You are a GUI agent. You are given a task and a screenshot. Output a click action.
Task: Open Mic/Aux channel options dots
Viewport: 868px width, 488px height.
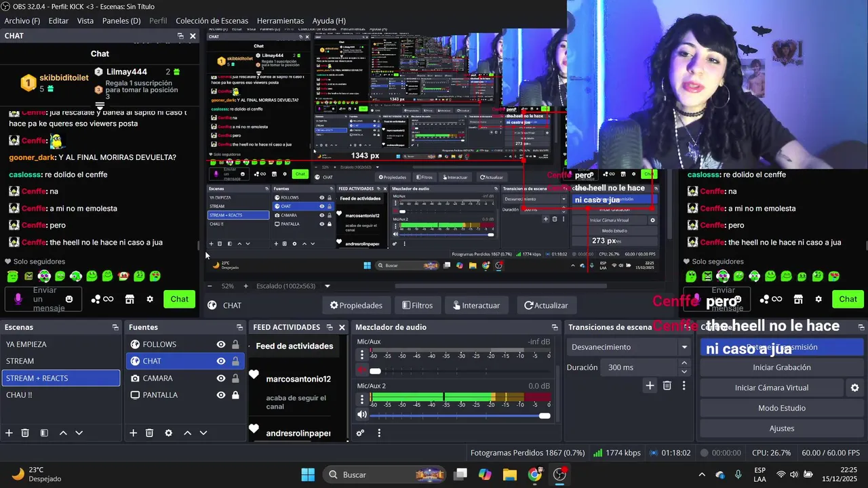[362, 355]
